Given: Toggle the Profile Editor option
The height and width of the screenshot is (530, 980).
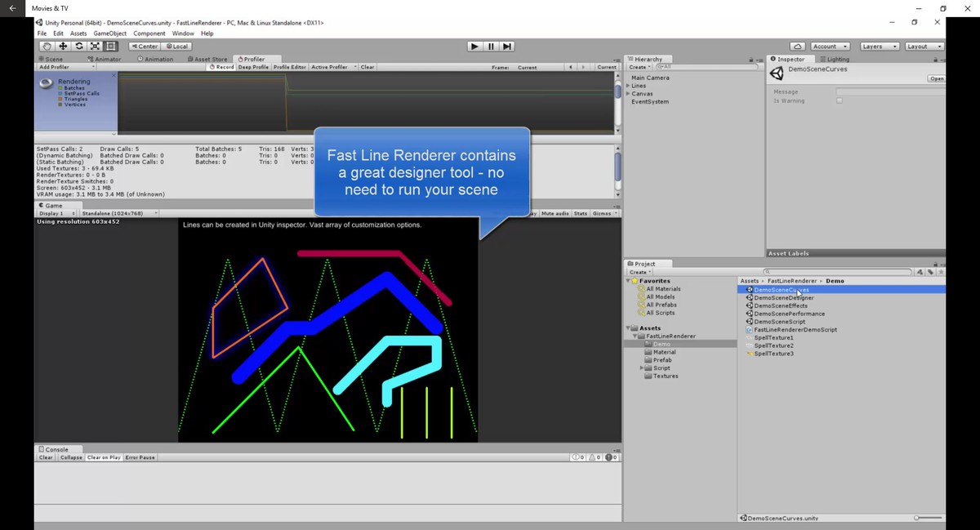Looking at the screenshot, I should click(290, 67).
